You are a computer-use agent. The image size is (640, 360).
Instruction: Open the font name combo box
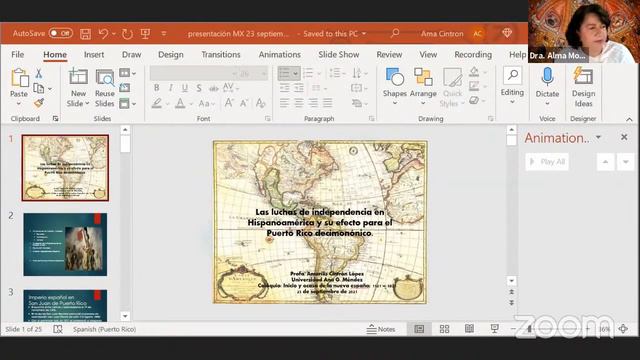(x=194, y=73)
